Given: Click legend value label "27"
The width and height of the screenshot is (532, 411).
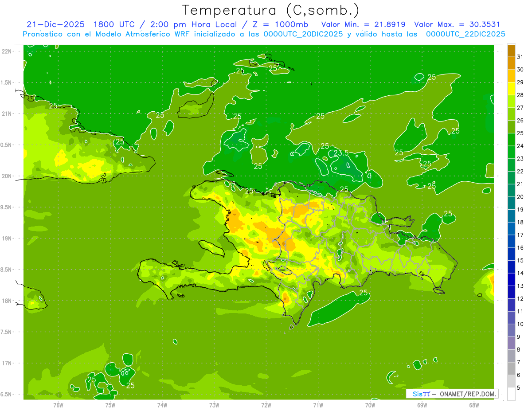Looking at the screenshot, I should (x=520, y=108).
